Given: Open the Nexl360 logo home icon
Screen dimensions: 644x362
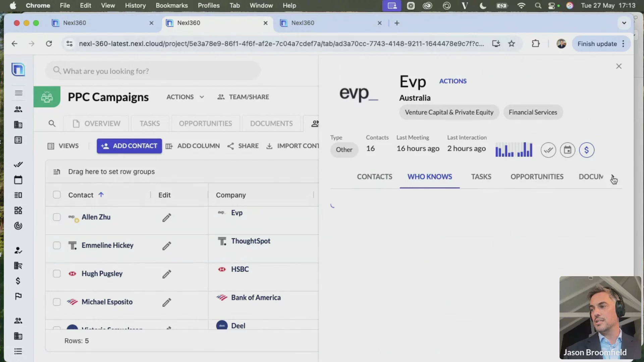Looking at the screenshot, I should 18,69.
